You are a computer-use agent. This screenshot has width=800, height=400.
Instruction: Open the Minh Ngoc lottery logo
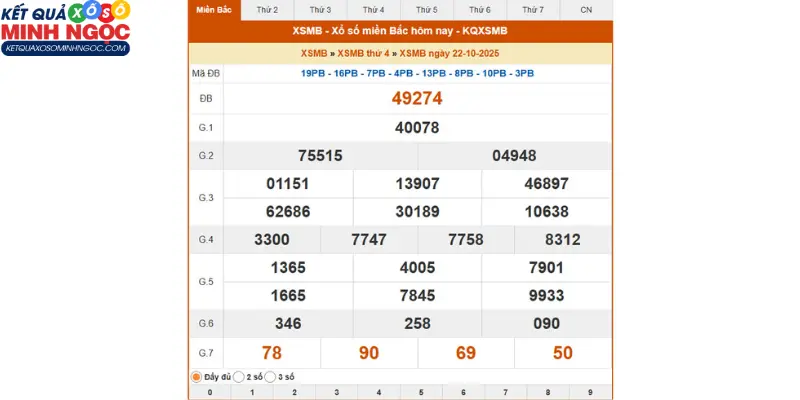[x=66, y=28]
